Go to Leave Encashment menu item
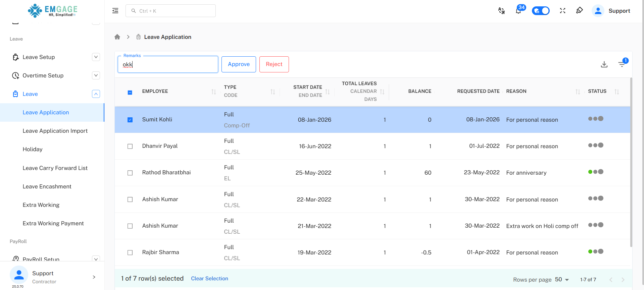The image size is (644, 290). 47,186
